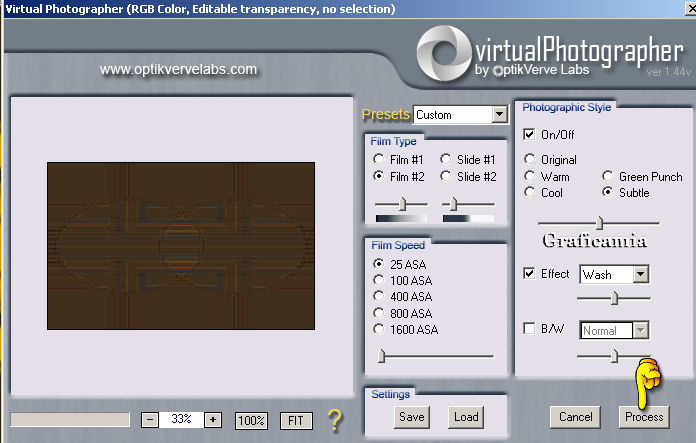This screenshot has height=443, width=696.
Task: Click the Cancel button
Action: tap(575, 417)
